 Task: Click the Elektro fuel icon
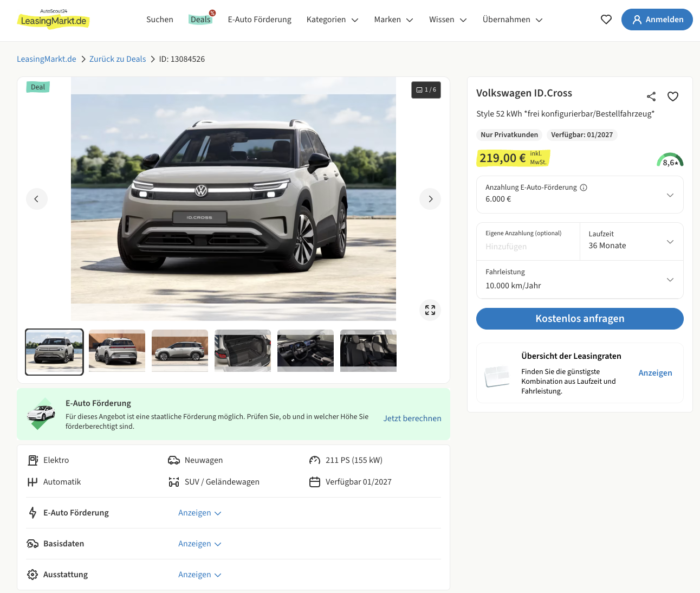[33, 460]
